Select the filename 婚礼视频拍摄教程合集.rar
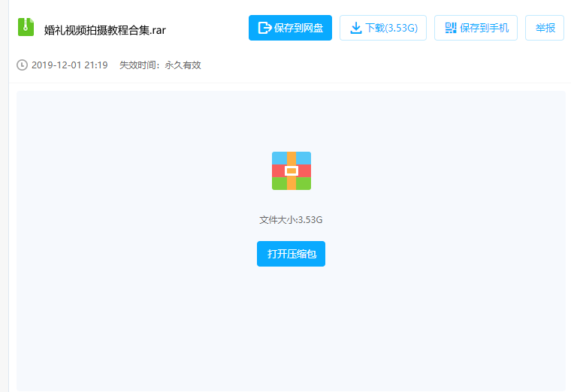Screen dimensions: 571x392 pyautogui.click(x=105, y=30)
